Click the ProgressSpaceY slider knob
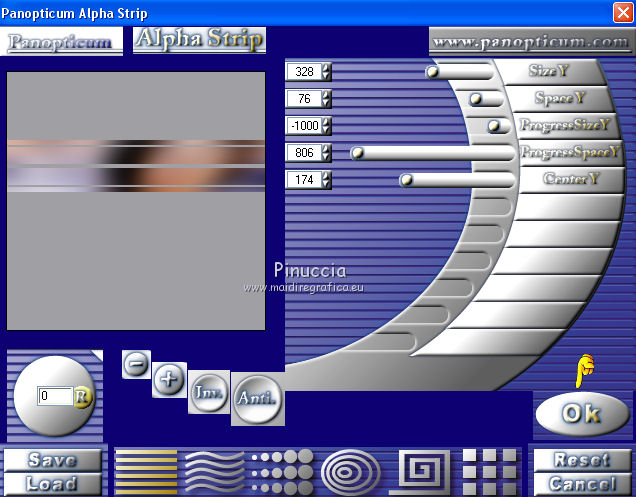The image size is (636, 497). [357, 153]
